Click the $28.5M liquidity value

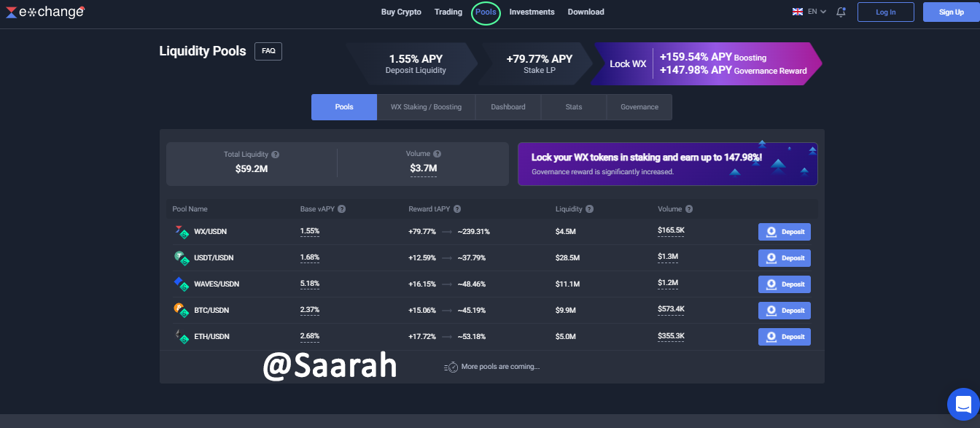point(567,258)
